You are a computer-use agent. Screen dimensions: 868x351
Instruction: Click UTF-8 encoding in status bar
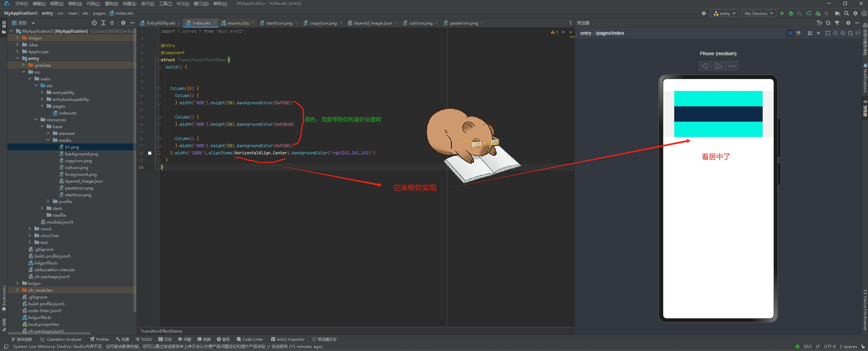point(830,347)
